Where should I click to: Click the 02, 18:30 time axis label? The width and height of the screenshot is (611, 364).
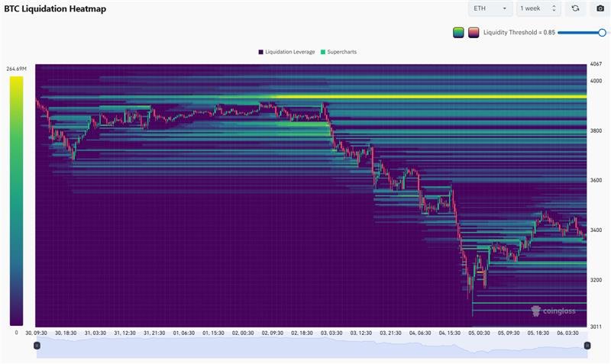tap(302, 333)
